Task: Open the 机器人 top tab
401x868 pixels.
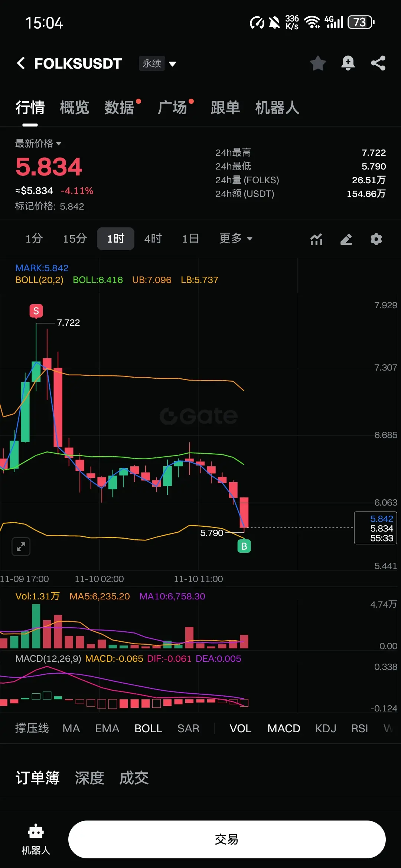Action: (277, 108)
